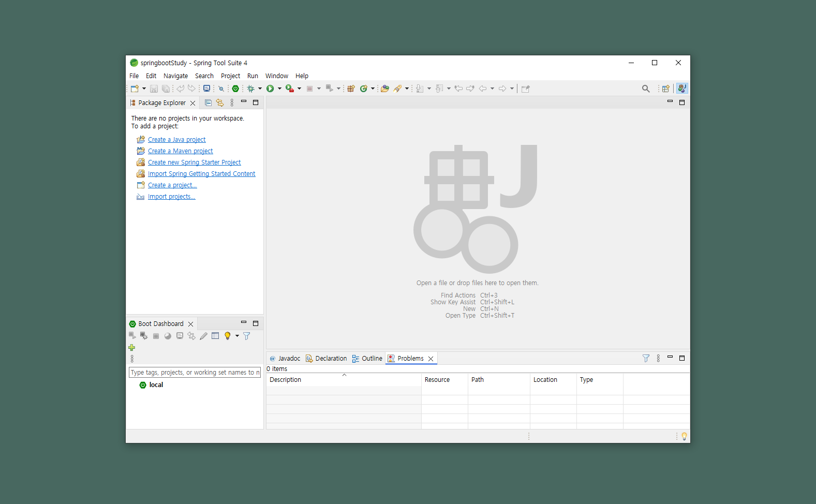Open the Problems view menu dots
Screen dimensions: 816x504
coord(658,358)
